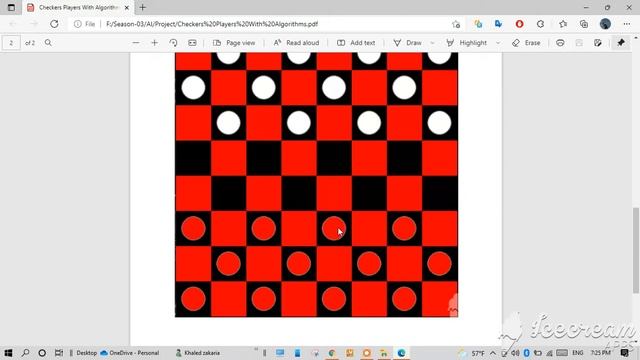
Task: Open the user profile avatar
Action: coord(605,24)
